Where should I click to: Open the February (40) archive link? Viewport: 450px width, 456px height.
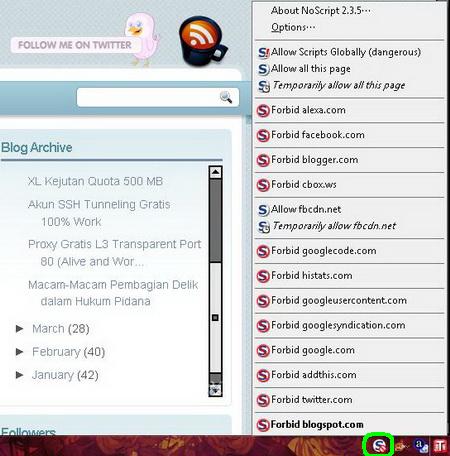click(x=69, y=352)
